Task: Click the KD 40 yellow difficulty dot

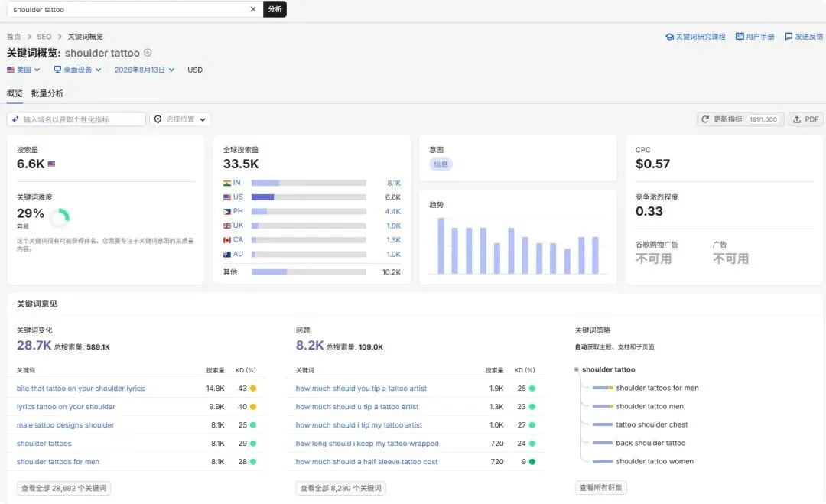Action: (x=253, y=407)
